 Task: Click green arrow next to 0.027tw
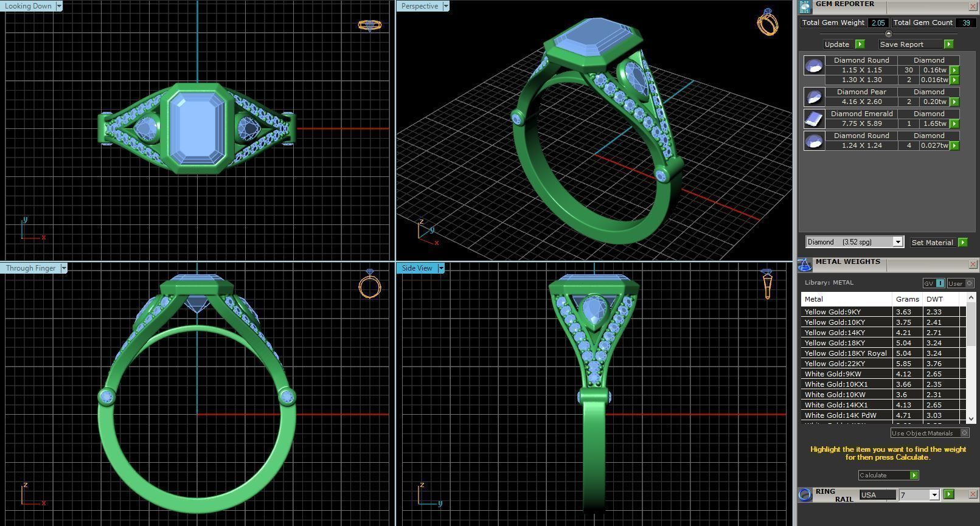pos(954,145)
